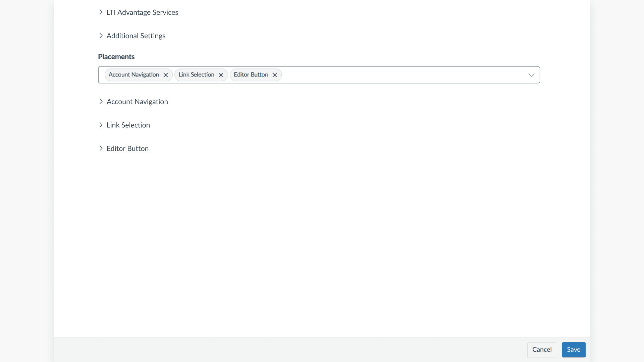The image size is (644, 362).
Task: Select the Editor Button tag pill
Action: click(251, 75)
